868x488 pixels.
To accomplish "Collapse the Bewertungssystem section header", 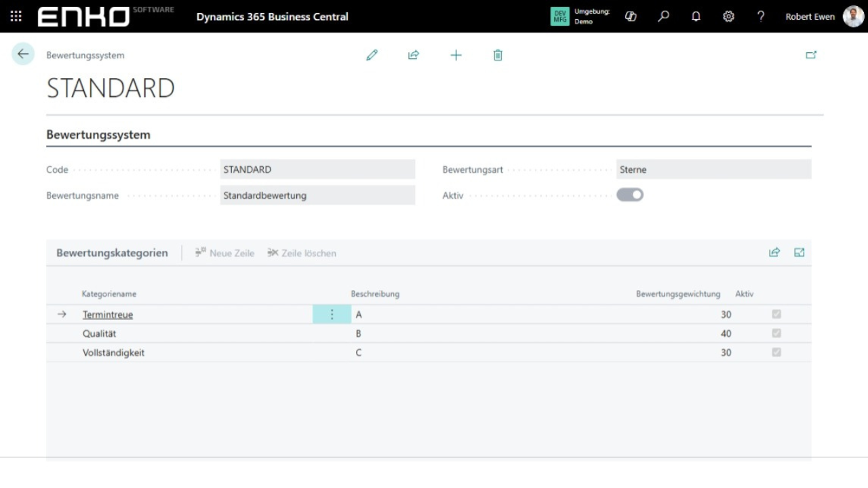I will click(98, 135).
